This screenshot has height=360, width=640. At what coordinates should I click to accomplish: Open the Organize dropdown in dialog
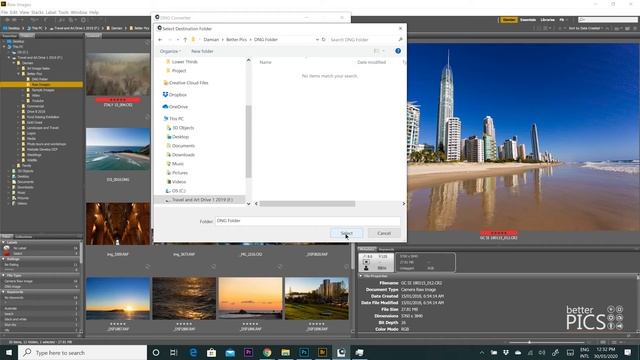pyautogui.click(x=170, y=51)
